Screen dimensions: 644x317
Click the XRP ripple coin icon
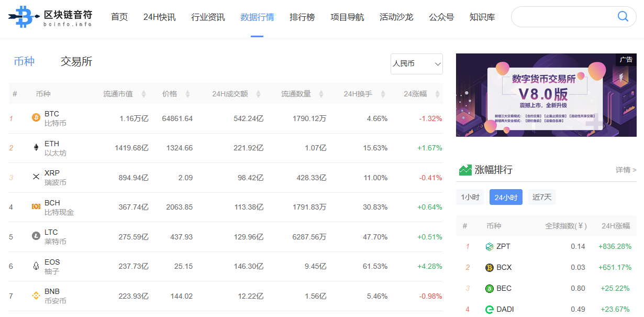(36, 177)
